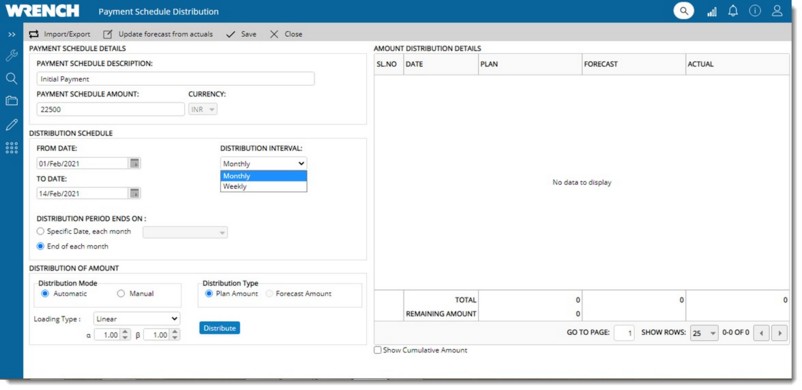Image resolution: width=802 pixels, height=390 pixels.
Task: Open the user profile icon
Action: click(x=777, y=11)
